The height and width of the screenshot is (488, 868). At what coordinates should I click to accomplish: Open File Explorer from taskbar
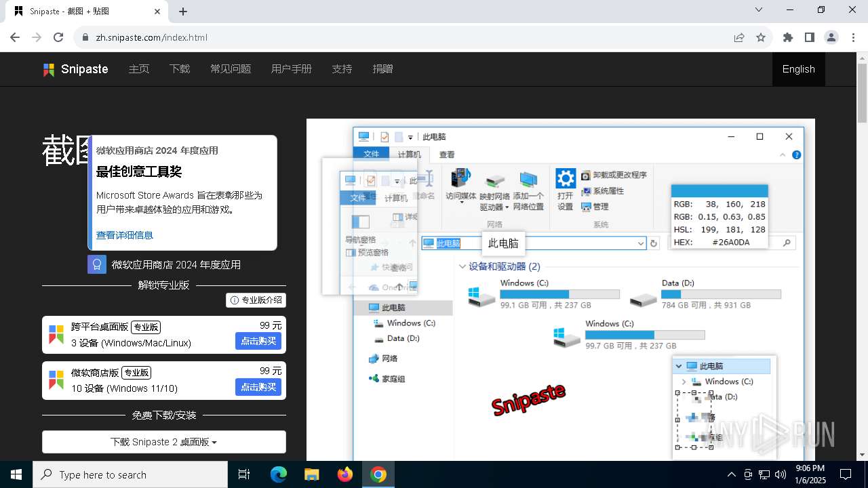click(x=311, y=474)
